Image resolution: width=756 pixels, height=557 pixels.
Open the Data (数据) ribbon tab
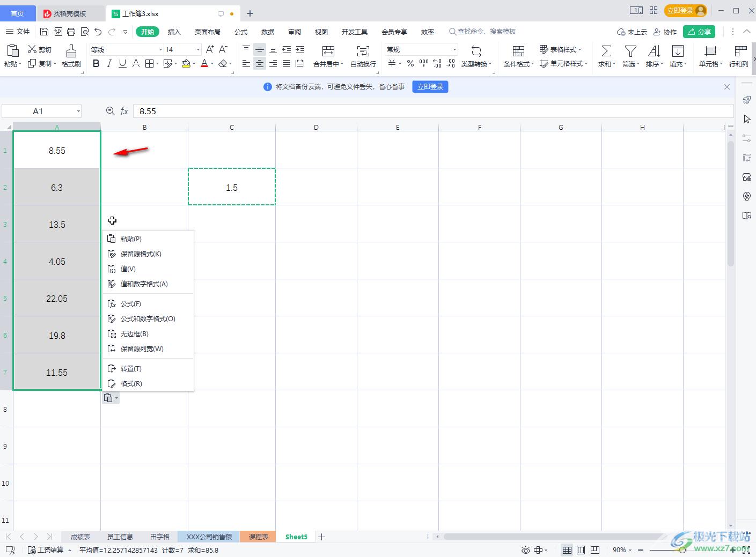click(268, 32)
